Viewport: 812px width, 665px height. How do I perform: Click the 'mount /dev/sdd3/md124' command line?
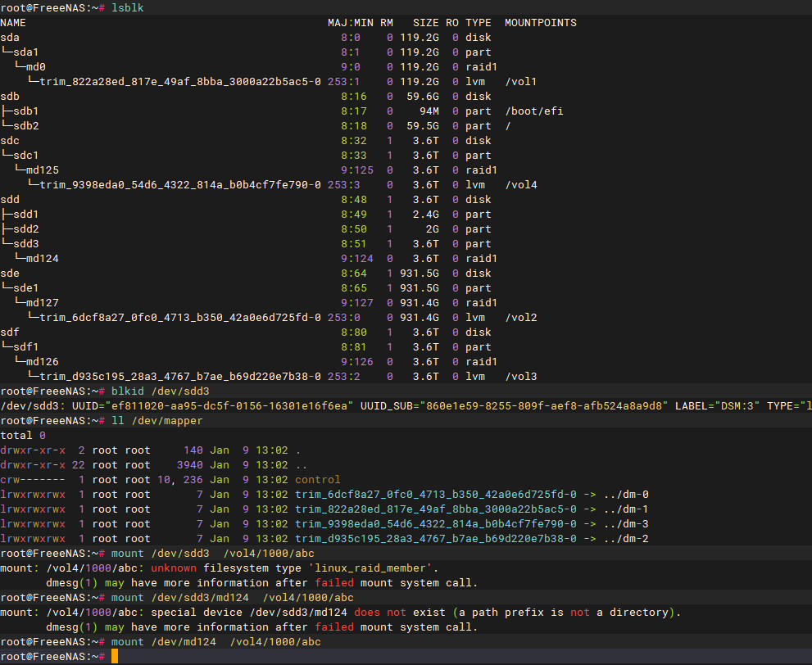point(233,598)
